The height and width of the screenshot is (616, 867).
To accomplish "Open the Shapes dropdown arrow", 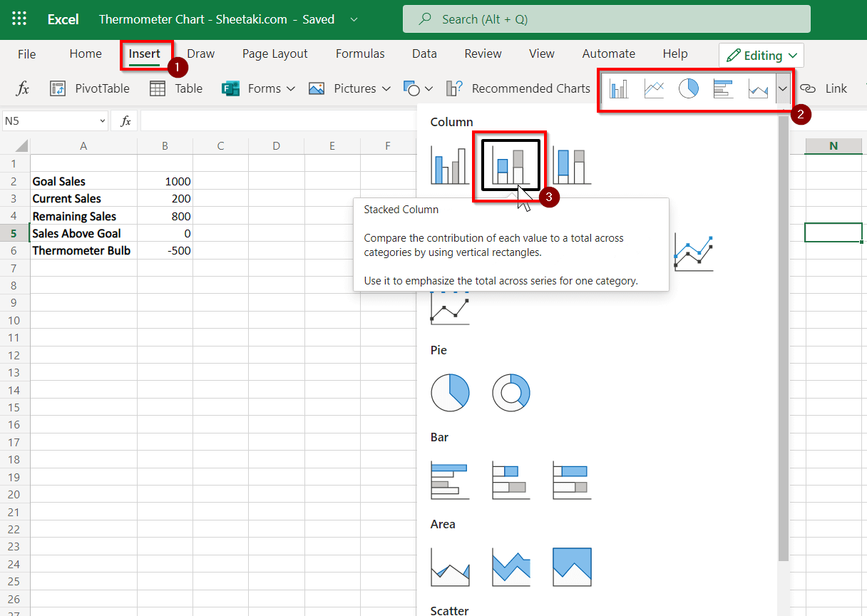I will point(429,88).
